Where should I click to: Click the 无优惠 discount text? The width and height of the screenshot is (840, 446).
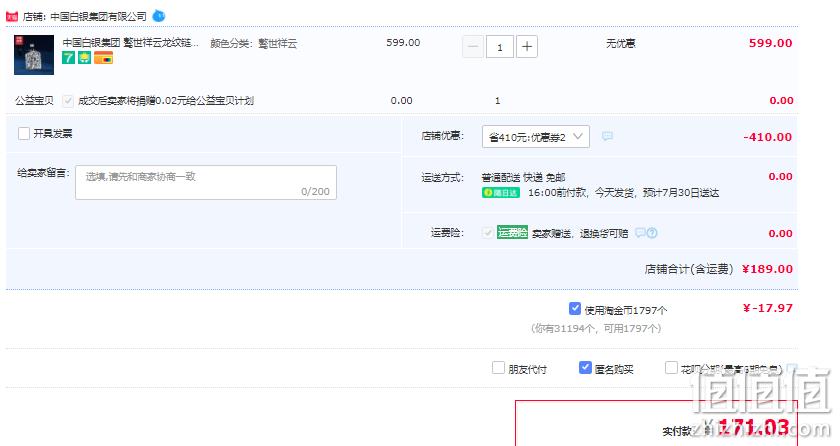click(x=620, y=43)
